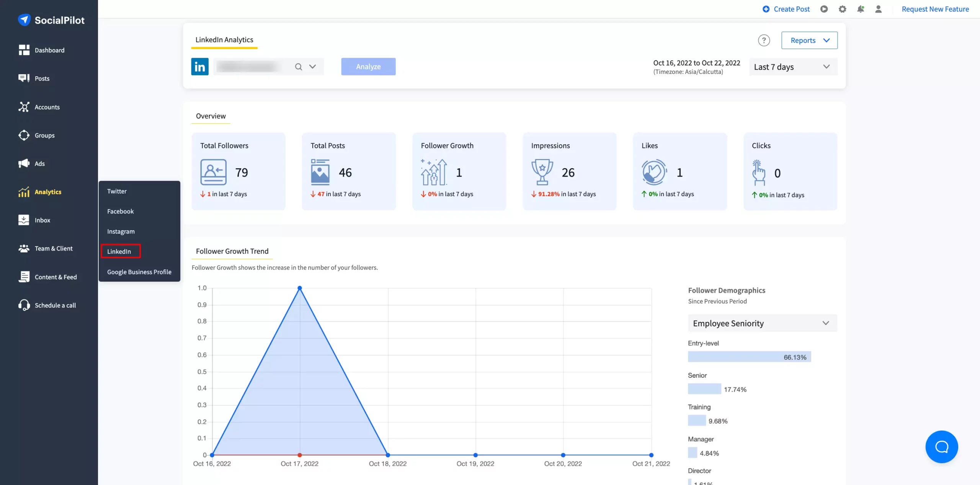Click the help question mark icon
Screen dimensions: 980x485
764,40
